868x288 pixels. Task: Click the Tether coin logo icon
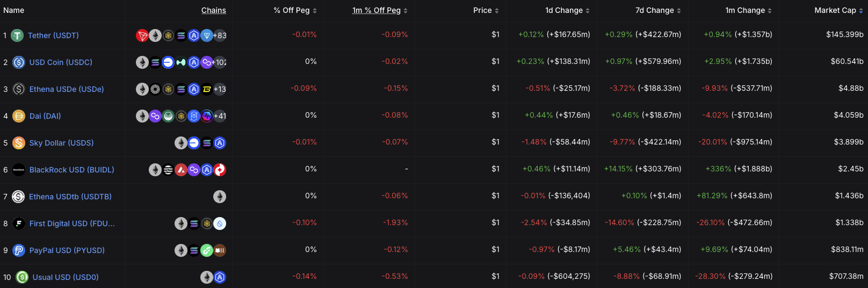[x=17, y=35]
